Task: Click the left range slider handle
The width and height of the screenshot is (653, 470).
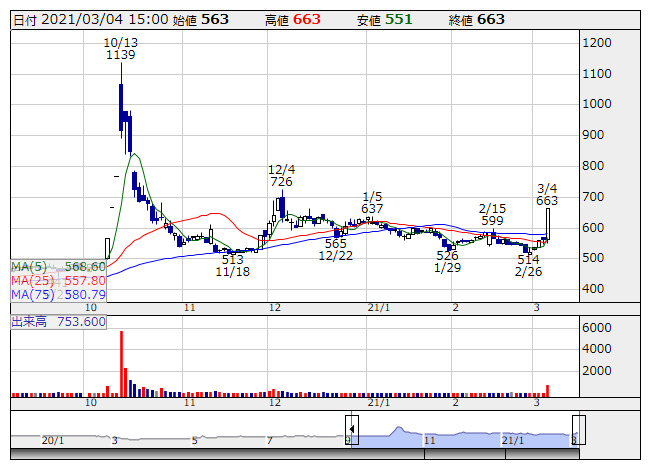Action: pyautogui.click(x=351, y=429)
